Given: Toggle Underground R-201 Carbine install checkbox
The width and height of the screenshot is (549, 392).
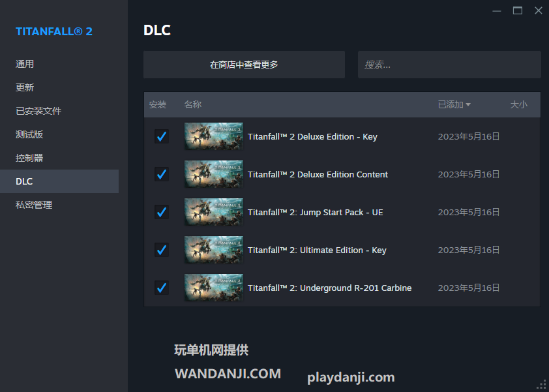Looking at the screenshot, I should 162,288.
